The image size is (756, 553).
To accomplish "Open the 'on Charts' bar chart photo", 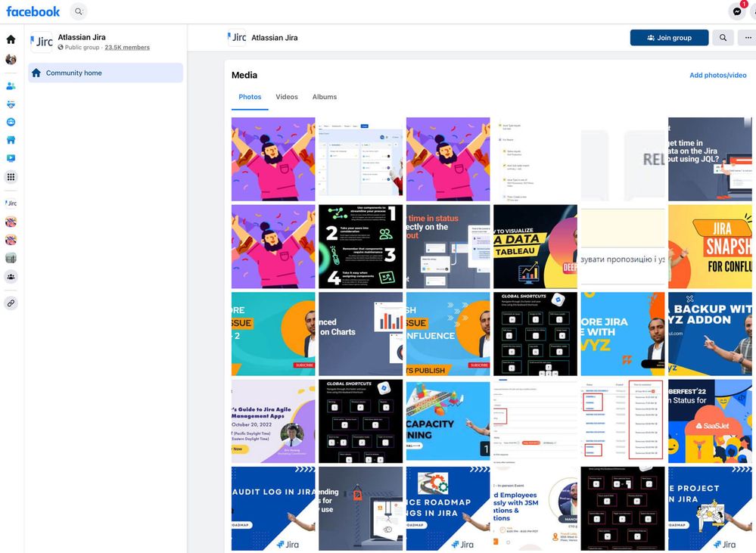I will pyautogui.click(x=361, y=334).
